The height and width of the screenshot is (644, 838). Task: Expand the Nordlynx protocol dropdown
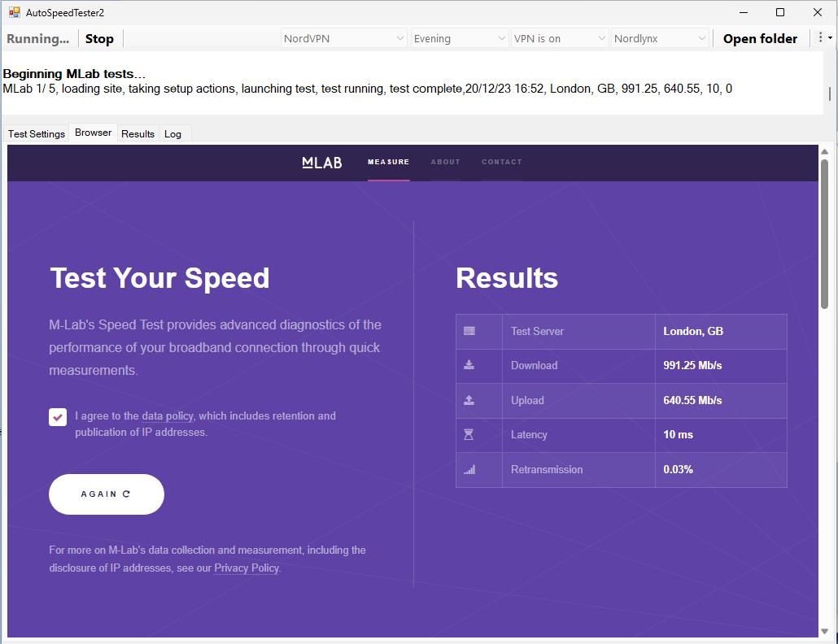[x=660, y=38]
